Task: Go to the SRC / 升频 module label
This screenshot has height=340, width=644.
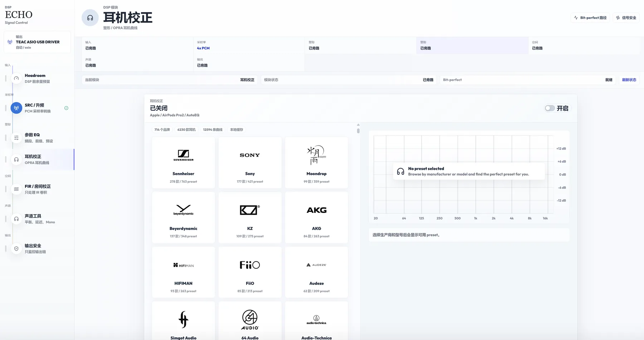Action: click(34, 105)
